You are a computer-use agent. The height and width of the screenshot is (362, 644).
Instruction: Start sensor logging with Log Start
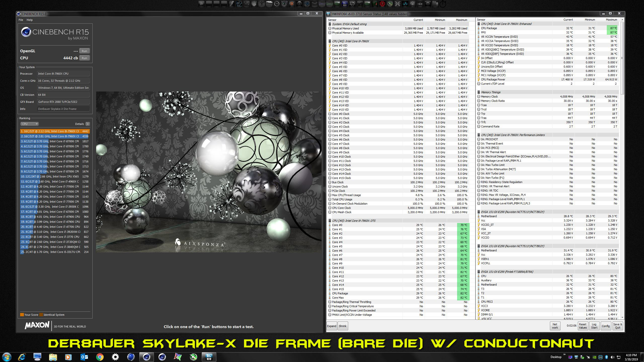[x=594, y=326]
